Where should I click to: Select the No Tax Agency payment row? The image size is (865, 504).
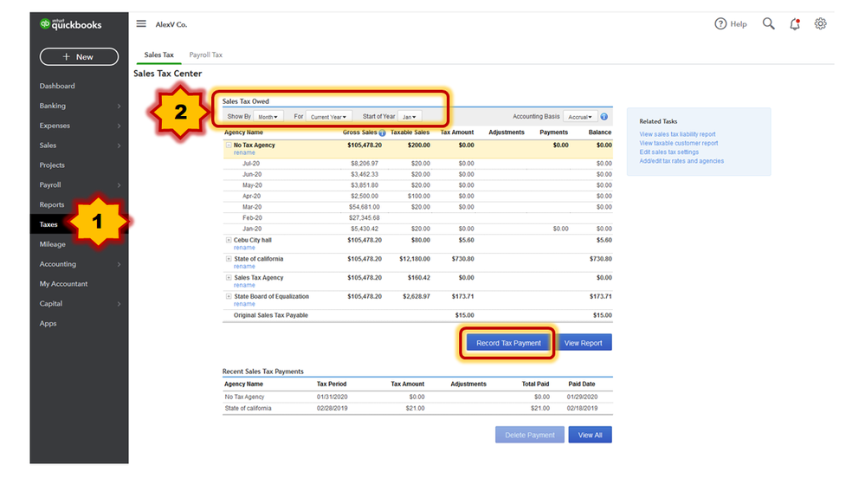point(417,397)
